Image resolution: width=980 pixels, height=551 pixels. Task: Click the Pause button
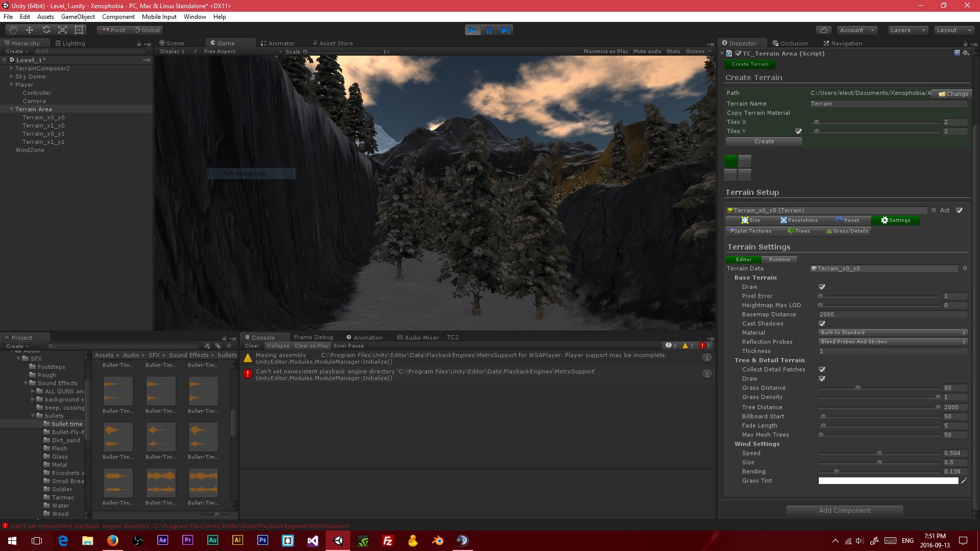point(489,30)
